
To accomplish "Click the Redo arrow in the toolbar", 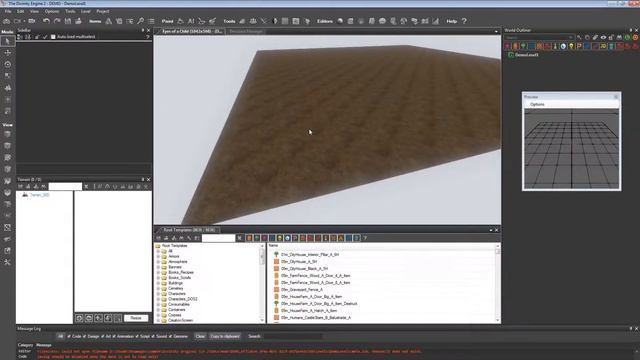I will [x=57, y=21].
